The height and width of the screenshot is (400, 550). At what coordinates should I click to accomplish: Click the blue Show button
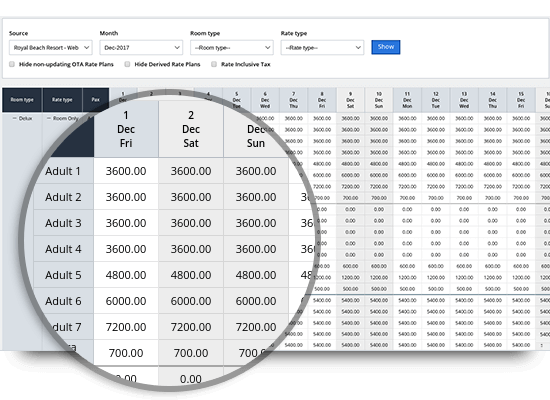pyautogui.click(x=386, y=47)
